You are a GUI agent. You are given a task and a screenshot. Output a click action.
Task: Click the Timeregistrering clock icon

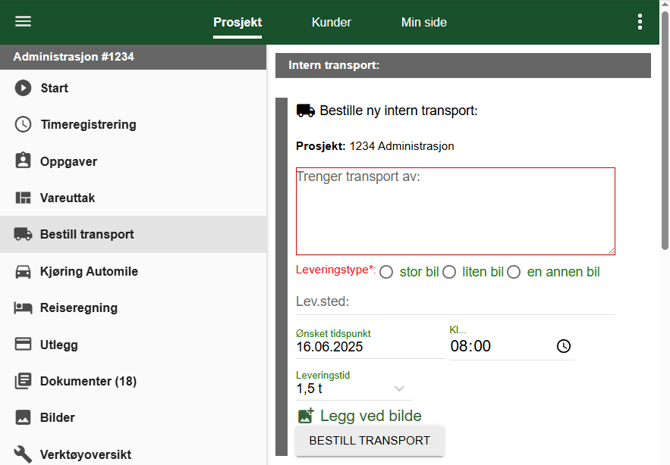click(23, 125)
